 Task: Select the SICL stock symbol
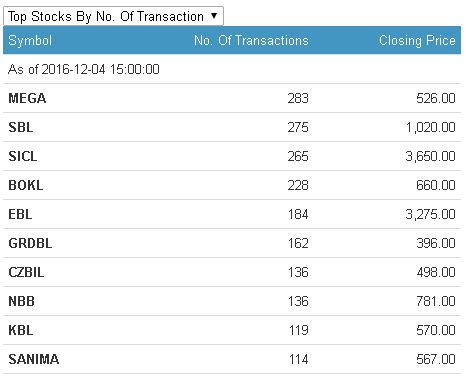(23, 156)
